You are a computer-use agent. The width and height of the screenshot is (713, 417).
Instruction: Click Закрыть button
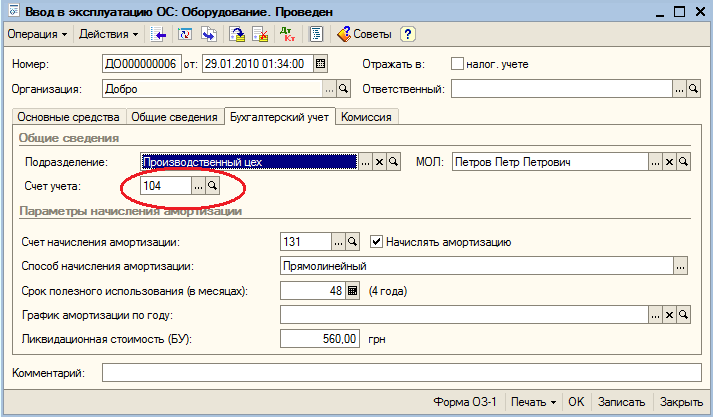pos(681,402)
